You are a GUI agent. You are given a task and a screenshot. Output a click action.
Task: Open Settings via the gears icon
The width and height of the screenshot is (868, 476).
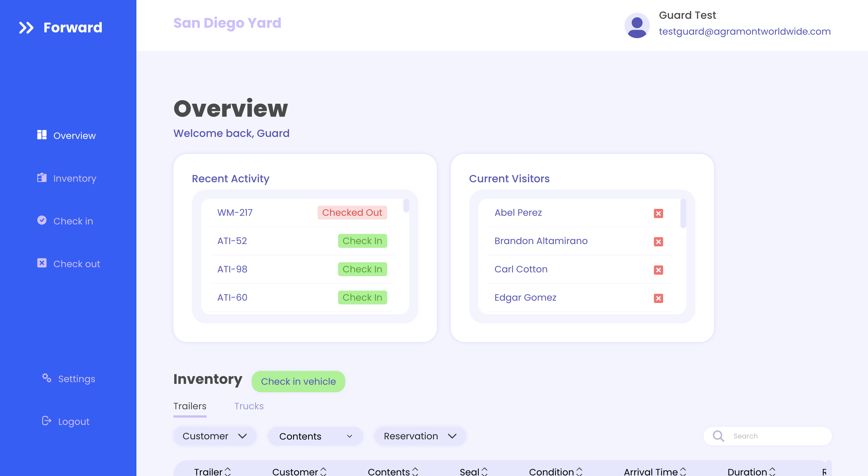(47, 378)
